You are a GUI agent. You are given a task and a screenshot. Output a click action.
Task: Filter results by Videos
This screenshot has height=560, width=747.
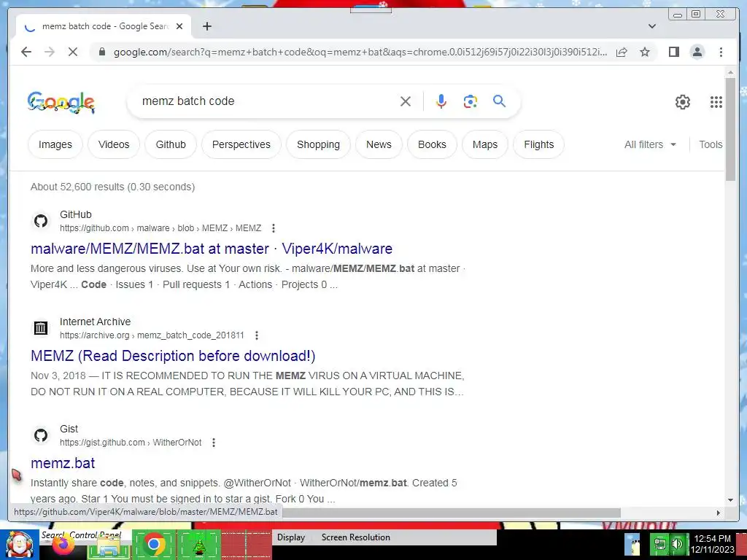[114, 144]
